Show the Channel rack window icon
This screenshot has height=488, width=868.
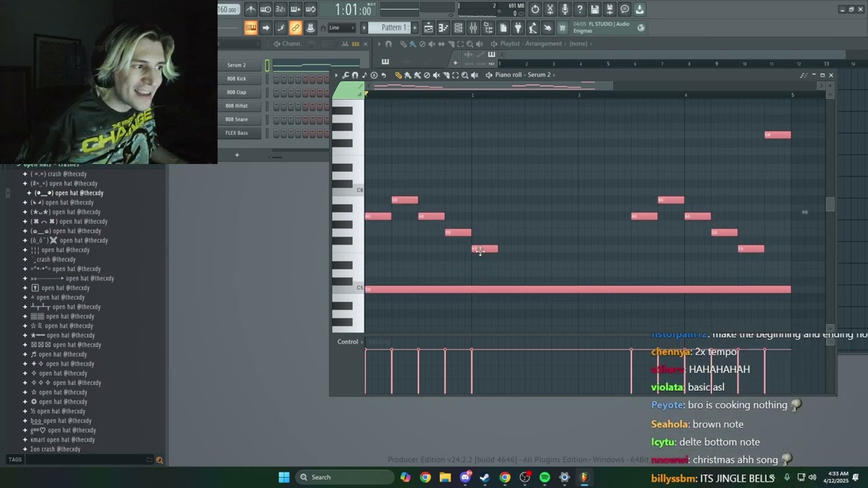click(458, 28)
